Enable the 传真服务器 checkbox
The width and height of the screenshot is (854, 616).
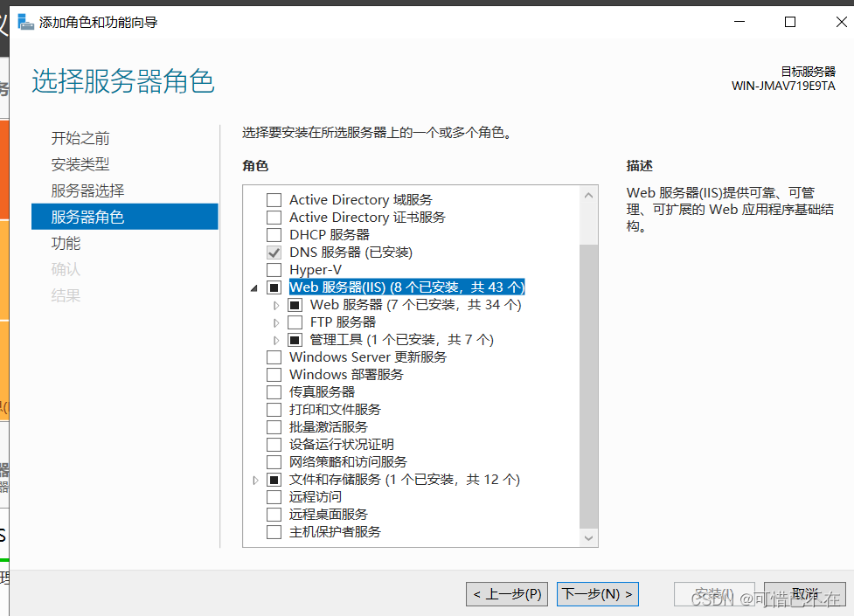[x=274, y=392]
